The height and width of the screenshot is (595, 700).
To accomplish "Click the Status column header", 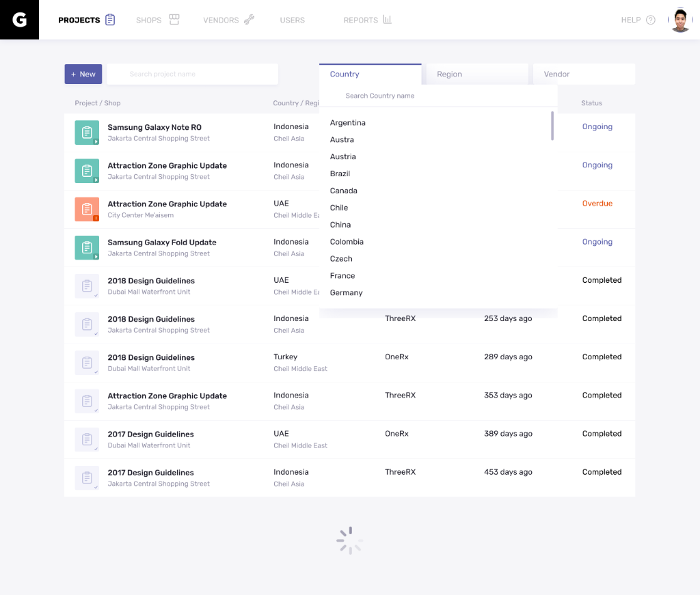I will (x=591, y=103).
